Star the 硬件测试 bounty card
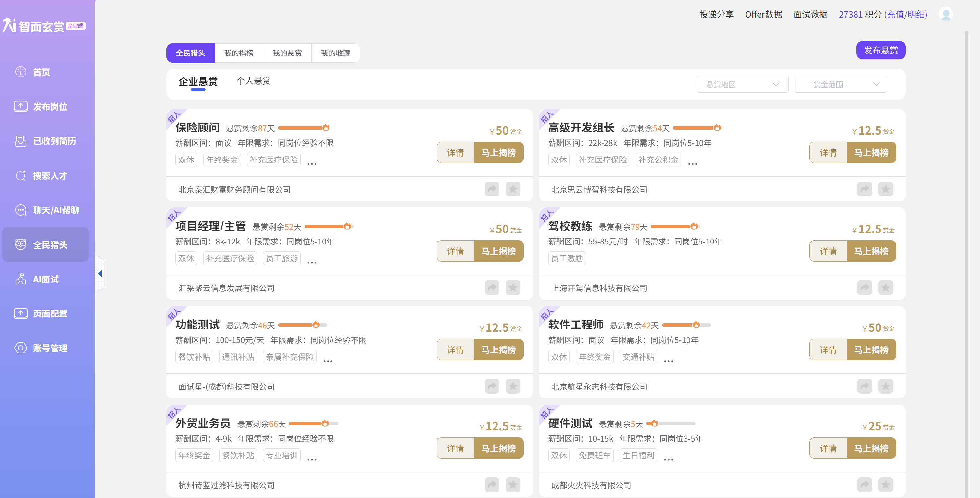The image size is (980, 498). tap(886, 485)
